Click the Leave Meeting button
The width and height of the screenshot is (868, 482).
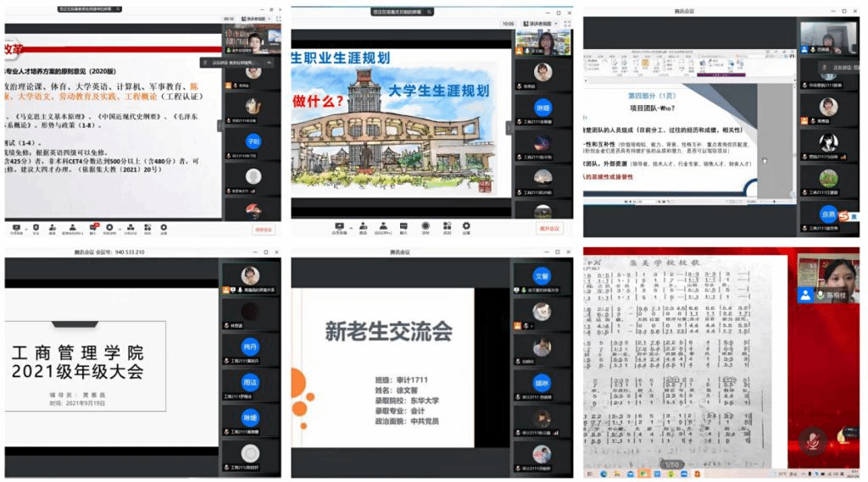coord(549,228)
